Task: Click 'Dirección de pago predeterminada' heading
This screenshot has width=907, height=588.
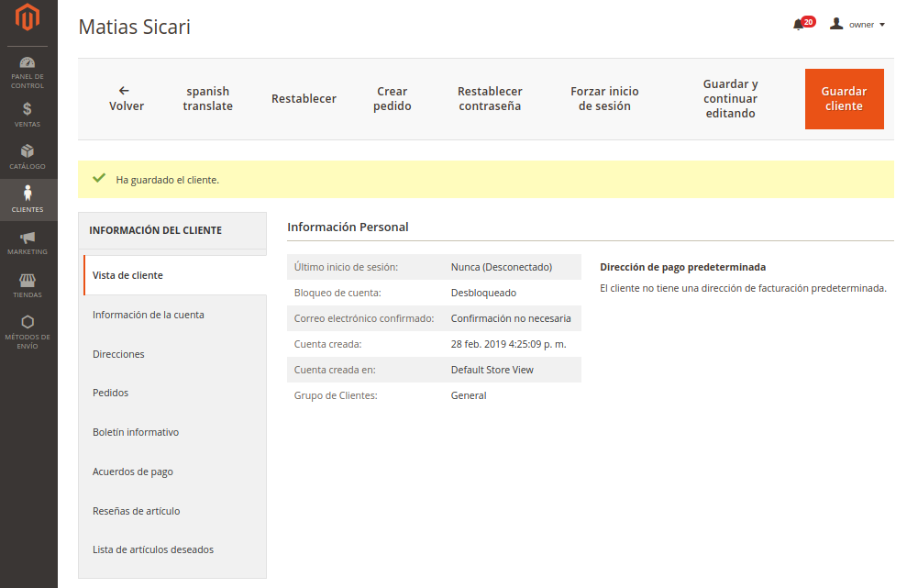Action: pyautogui.click(x=682, y=267)
